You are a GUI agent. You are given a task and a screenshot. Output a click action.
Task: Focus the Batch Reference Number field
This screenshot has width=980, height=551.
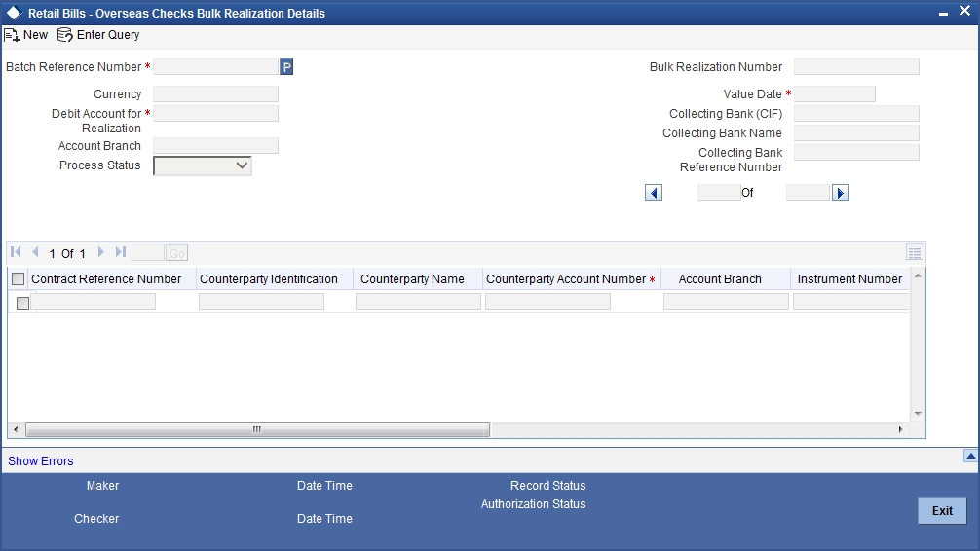(x=215, y=67)
